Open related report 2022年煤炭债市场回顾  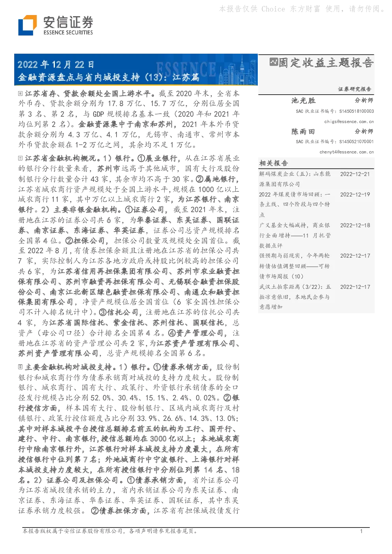click(x=295, y=204)
